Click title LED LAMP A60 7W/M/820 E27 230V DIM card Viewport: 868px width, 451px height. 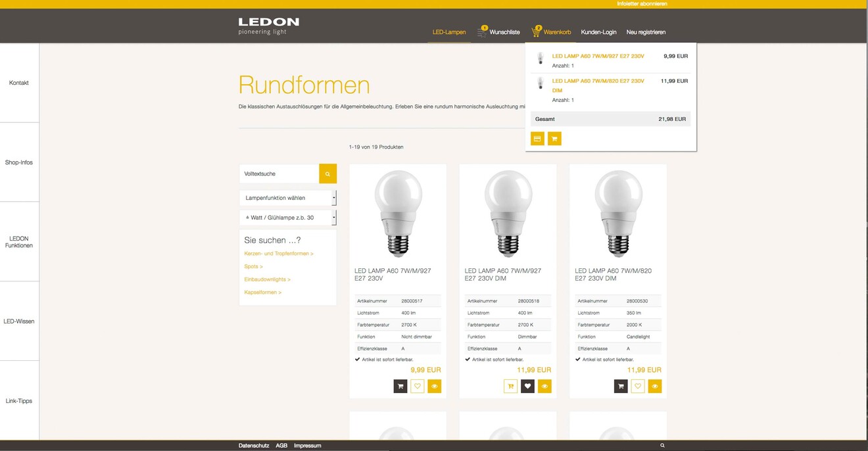coord(614,275)
